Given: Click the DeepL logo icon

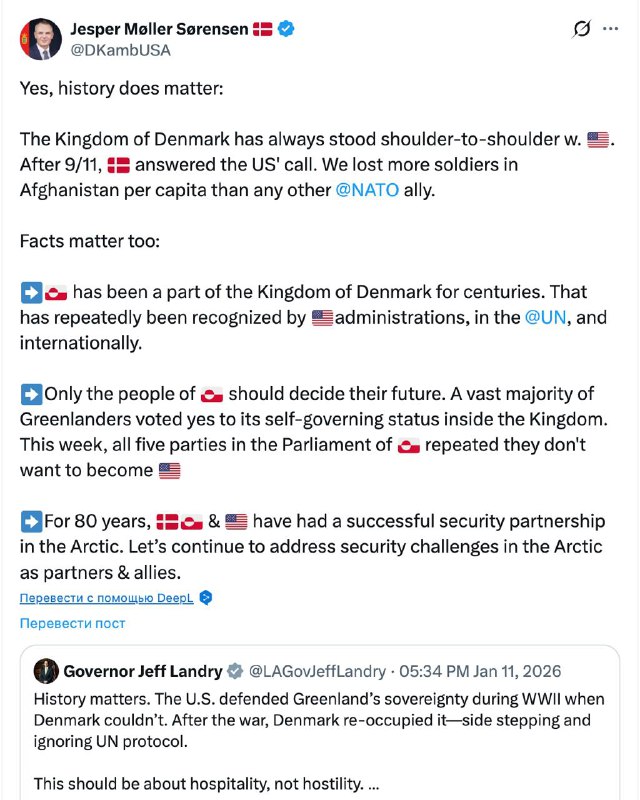Looking at the screenshot, I should pyautogui.click(x=206, y=598).
